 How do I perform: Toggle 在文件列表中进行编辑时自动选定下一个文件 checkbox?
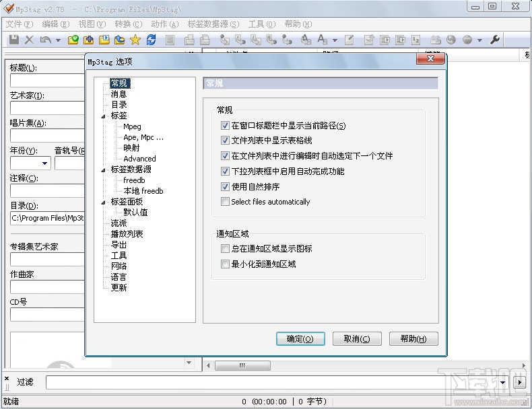click(225, 156)
